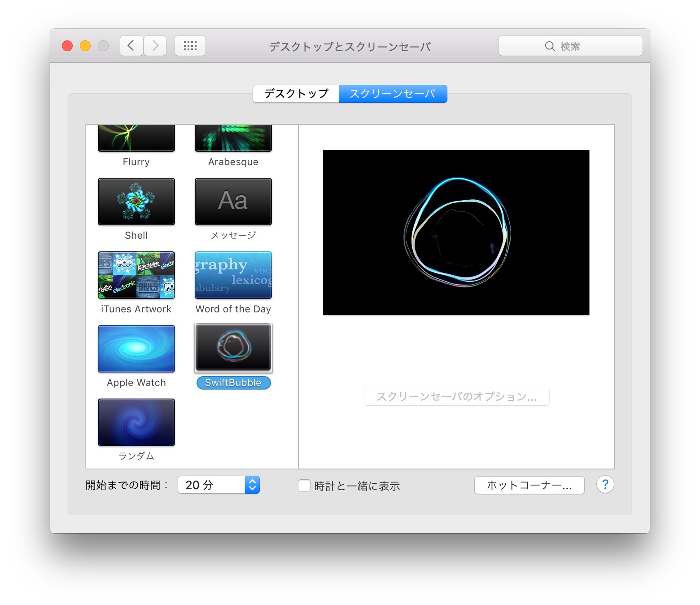Switch to the デスクトップ tab
The image size is (700, 605).
tap(296, 94)
